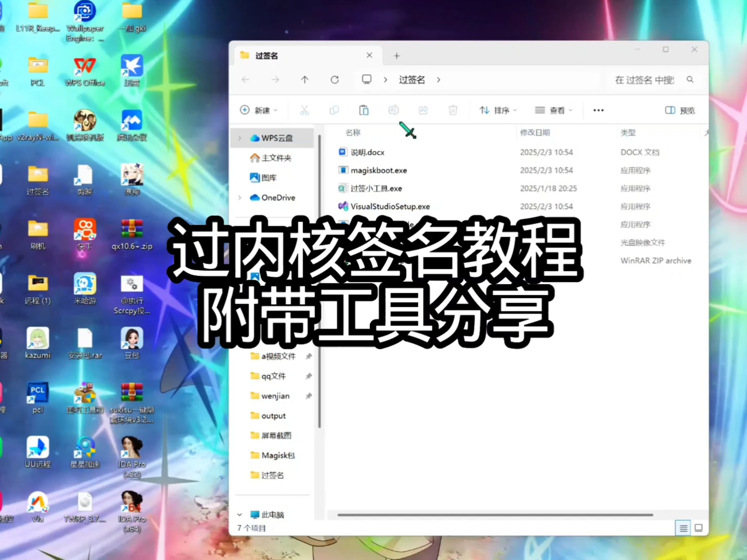This screenshot has width=747, height=560.
Task: Open the UU远程 desktop icon
Action: pos(38,452)
